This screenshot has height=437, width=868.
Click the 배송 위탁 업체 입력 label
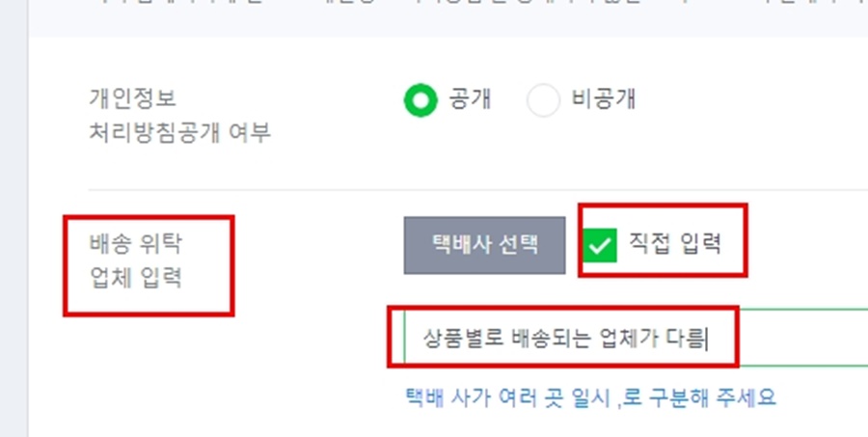click(x=136, y=260)
